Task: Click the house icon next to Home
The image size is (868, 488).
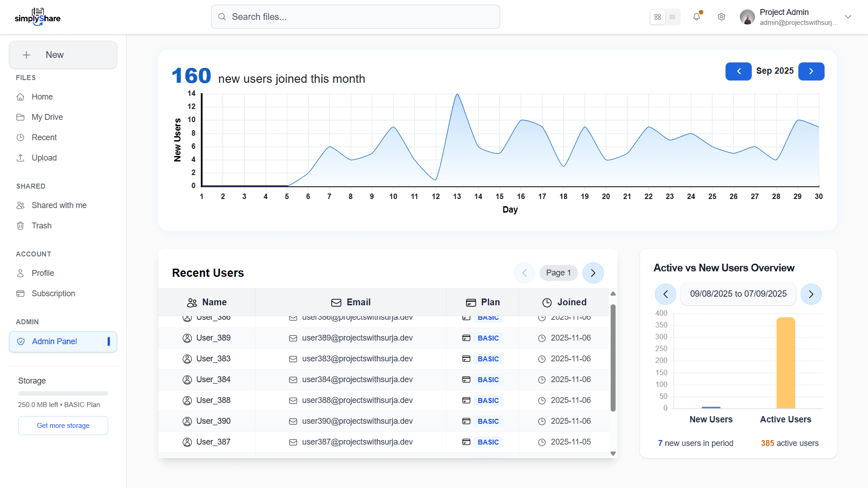Action: click(x=20, y=97)
